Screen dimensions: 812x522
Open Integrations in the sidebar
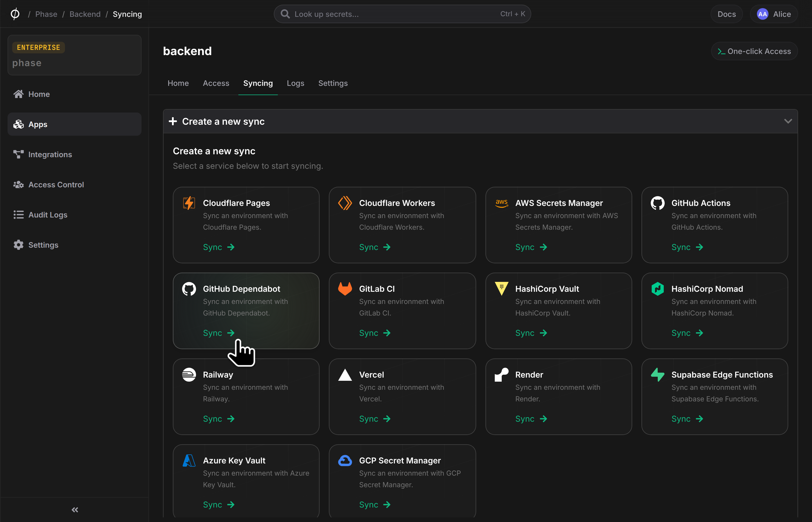click(74, 154)
